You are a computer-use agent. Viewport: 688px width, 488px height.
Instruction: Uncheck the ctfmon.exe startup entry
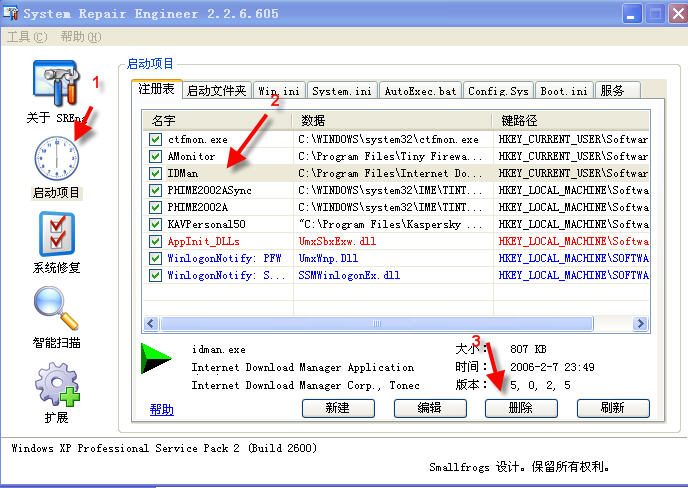(155, 140)
